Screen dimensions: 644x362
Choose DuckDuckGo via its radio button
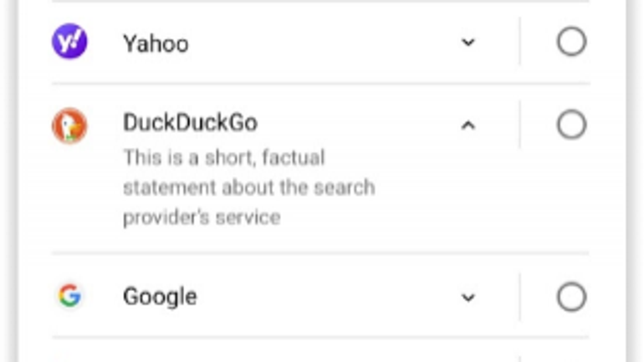click(x=571, y=125)
